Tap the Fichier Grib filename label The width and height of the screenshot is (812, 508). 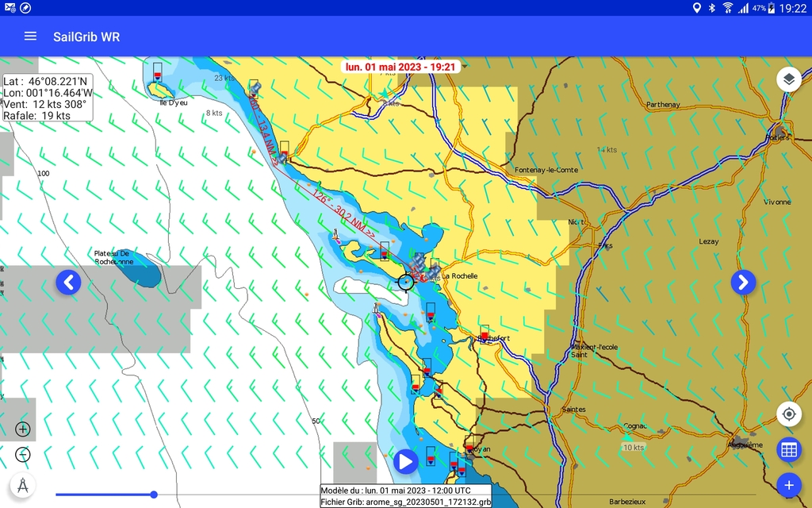[405, 502]
